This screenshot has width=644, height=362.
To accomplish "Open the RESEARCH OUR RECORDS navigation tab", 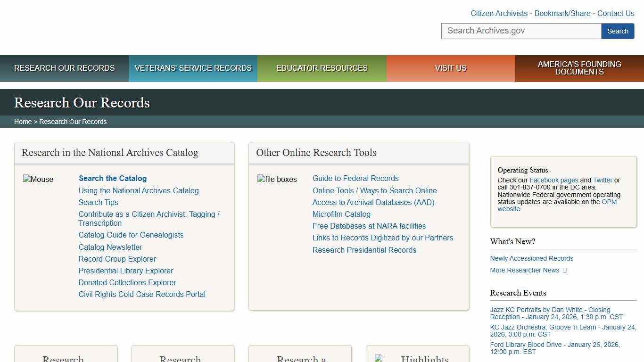I will [x=64, y=68].
